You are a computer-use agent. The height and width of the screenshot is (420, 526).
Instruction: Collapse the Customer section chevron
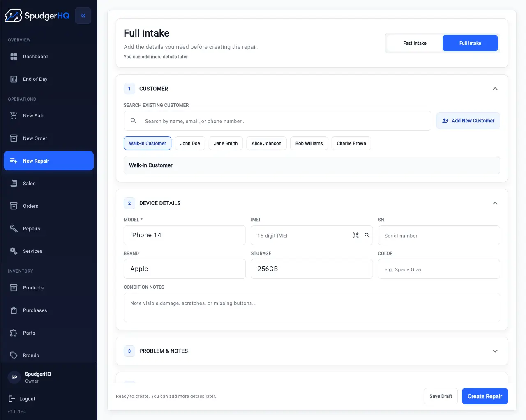click(x=495, y=89)
